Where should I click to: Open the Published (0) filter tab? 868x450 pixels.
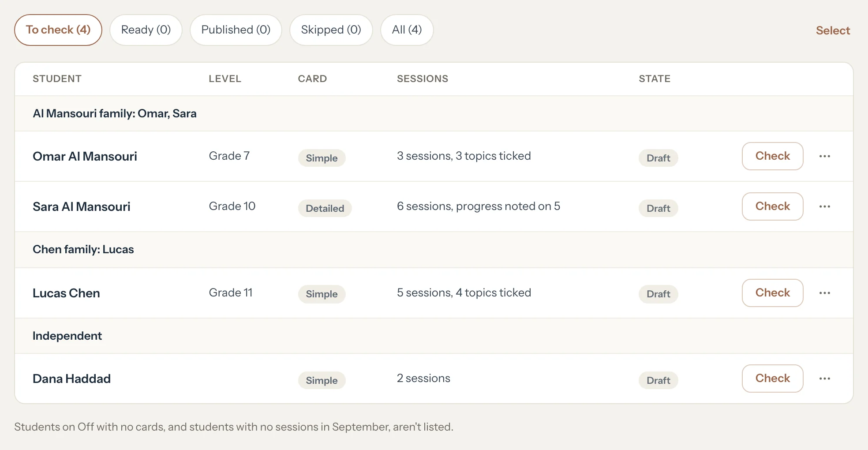(236, 30)
